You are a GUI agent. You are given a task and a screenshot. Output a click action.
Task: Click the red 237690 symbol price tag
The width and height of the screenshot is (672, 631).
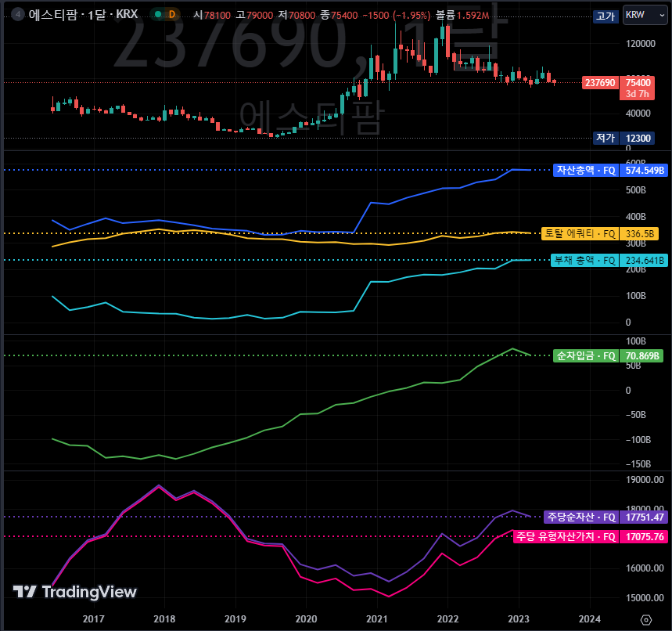tap(600, 83)
